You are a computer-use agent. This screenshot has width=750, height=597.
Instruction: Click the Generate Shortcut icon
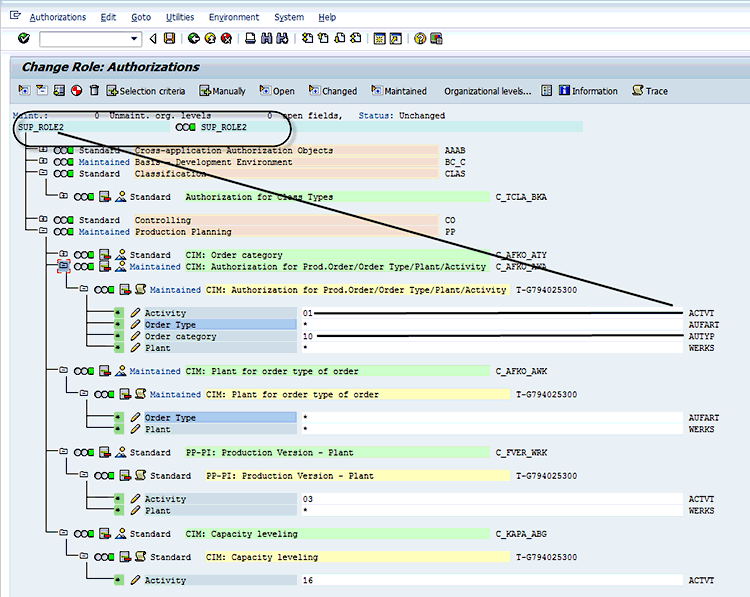pos(396,38)
